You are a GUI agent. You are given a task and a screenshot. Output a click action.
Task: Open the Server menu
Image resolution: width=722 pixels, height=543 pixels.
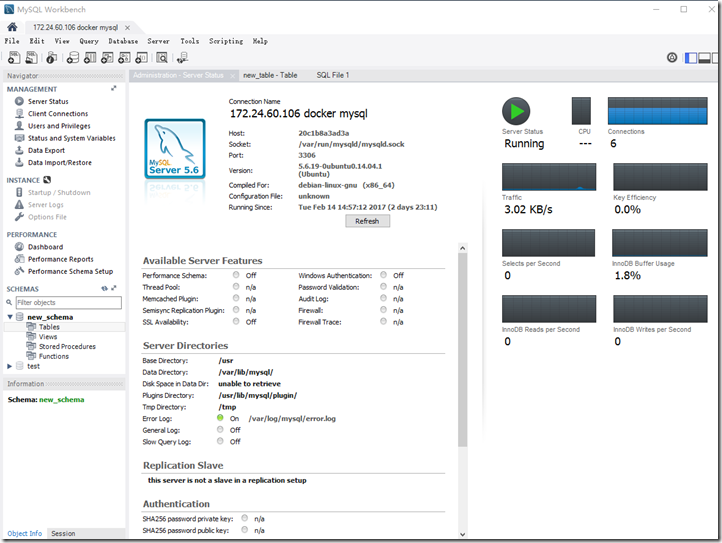click(158, 41)
